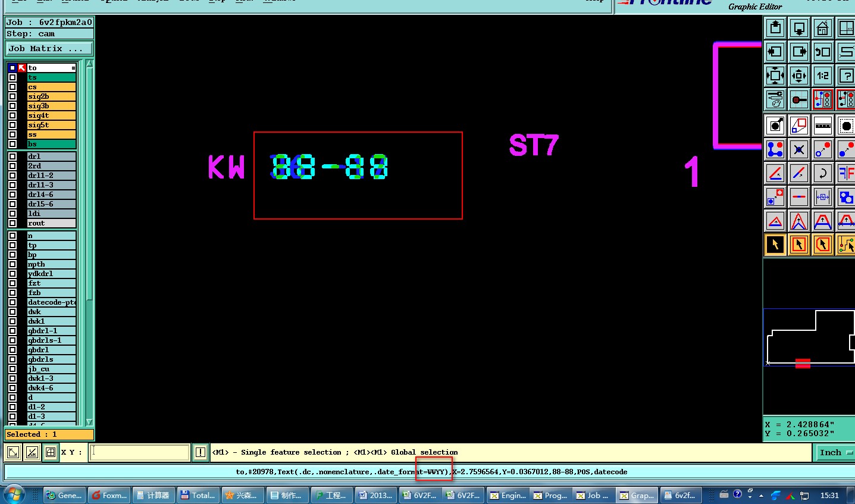Viewport: 855px width, 504px height.
Task: Click the layer list scroll up arrow
Action: [x=89, y=64]
